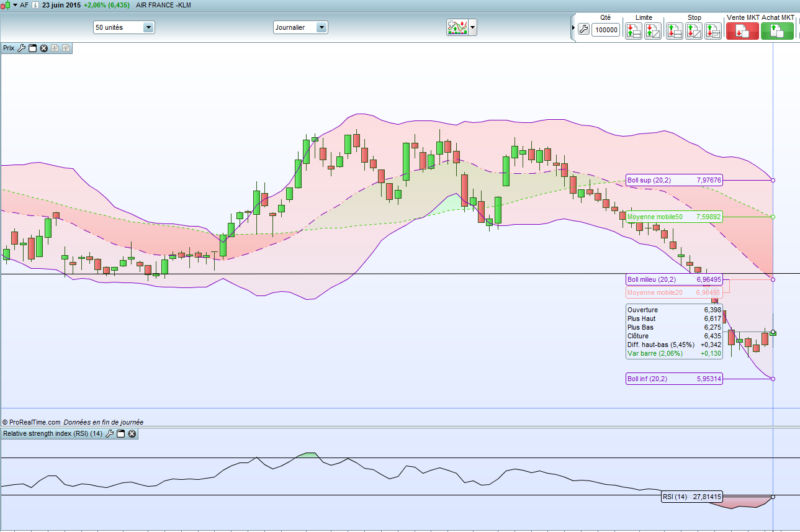Click the third Stop order icon
Screen dimensions: 800x532
point(713,30)
